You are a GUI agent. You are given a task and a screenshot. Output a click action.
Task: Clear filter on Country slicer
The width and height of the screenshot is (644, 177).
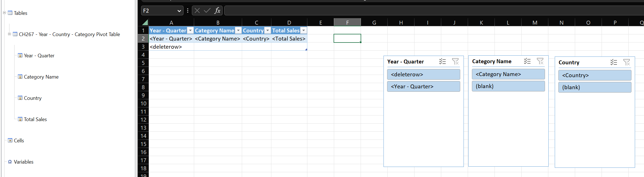[x=627, y=62]
